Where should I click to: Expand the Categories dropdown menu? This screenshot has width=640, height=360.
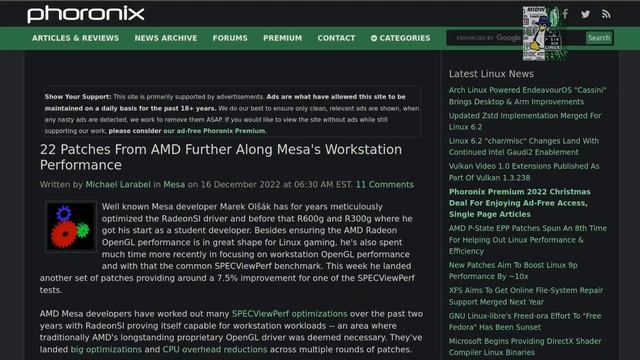tap(400, 38)
